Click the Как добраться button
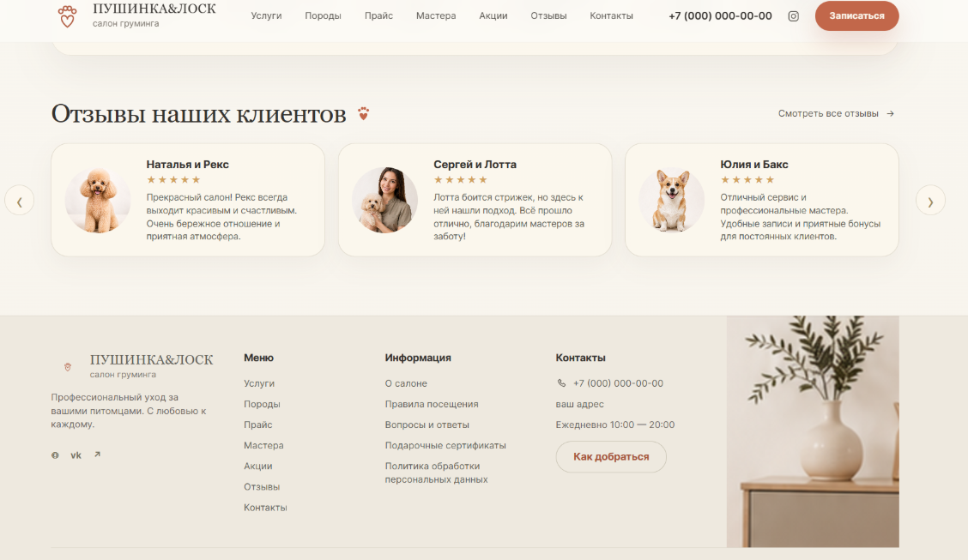Viewport: 968px width, 560px height. (611, 457)
